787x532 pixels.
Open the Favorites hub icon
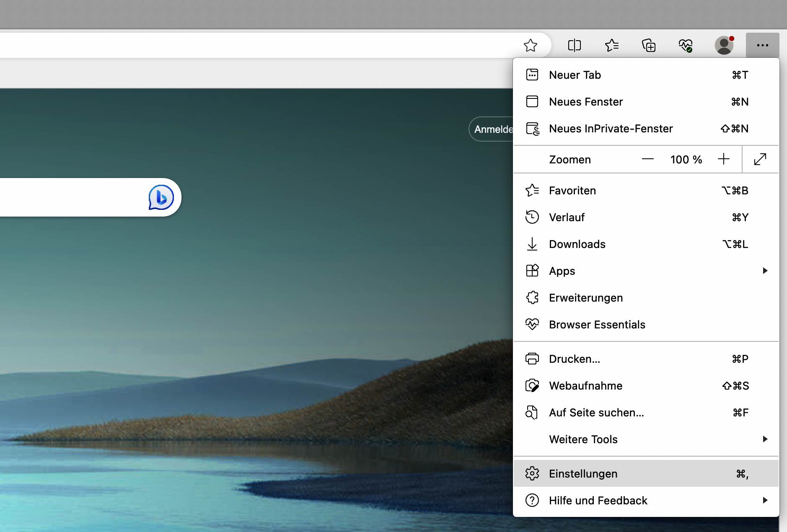611,45
